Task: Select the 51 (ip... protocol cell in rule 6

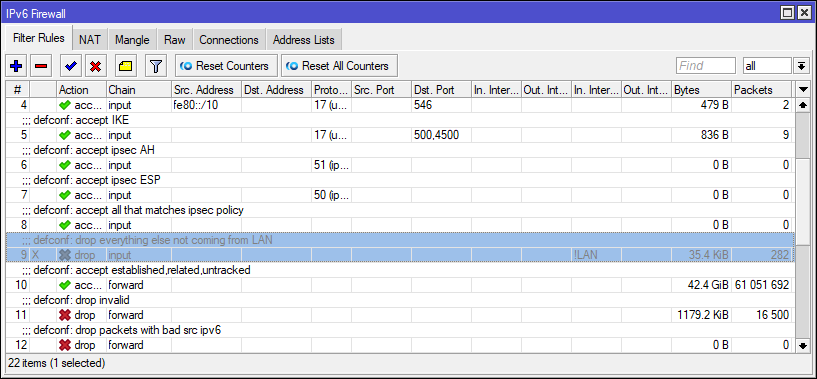Action: coord(331,165)
